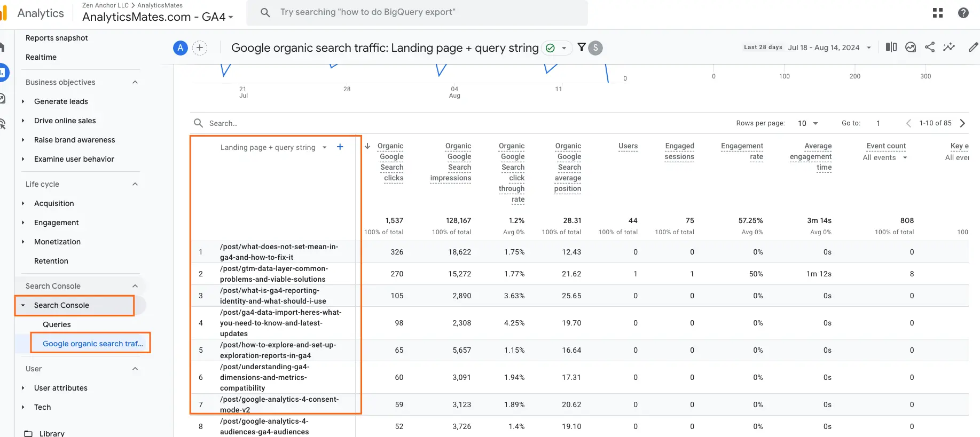Sort by Organic Google Search click through rate
The width and height of the screenshot is (980, 437).
coord(512,172)
